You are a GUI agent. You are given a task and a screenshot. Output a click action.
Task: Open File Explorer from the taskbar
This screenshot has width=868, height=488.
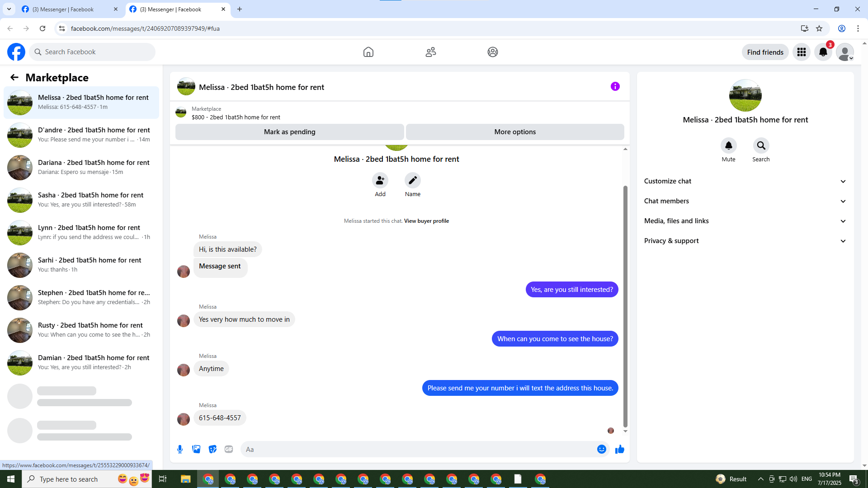[x=185, y=479]
